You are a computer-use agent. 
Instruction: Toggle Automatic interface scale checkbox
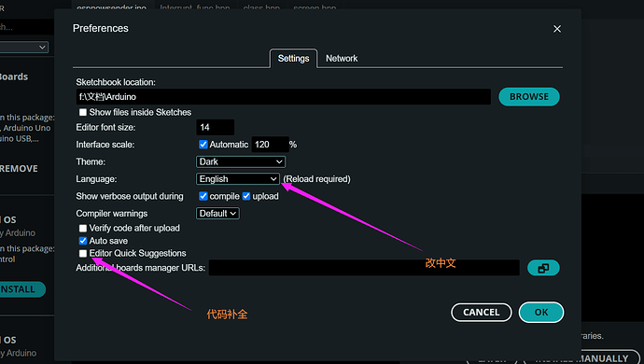click(x=203, y=145)
